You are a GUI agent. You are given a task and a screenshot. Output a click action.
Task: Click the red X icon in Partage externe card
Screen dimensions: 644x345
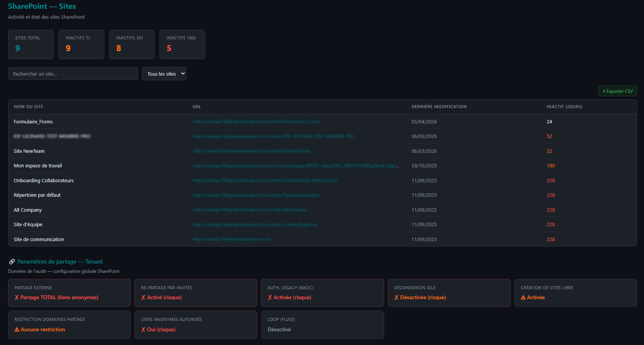pyautogui.click(x=17, y=298)
